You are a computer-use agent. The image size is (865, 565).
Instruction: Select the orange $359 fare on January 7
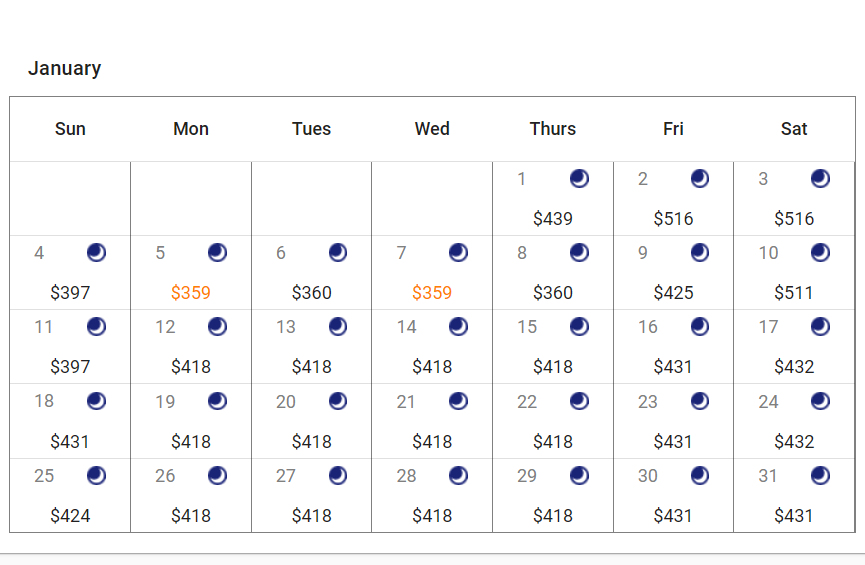[x=432, y=293]
